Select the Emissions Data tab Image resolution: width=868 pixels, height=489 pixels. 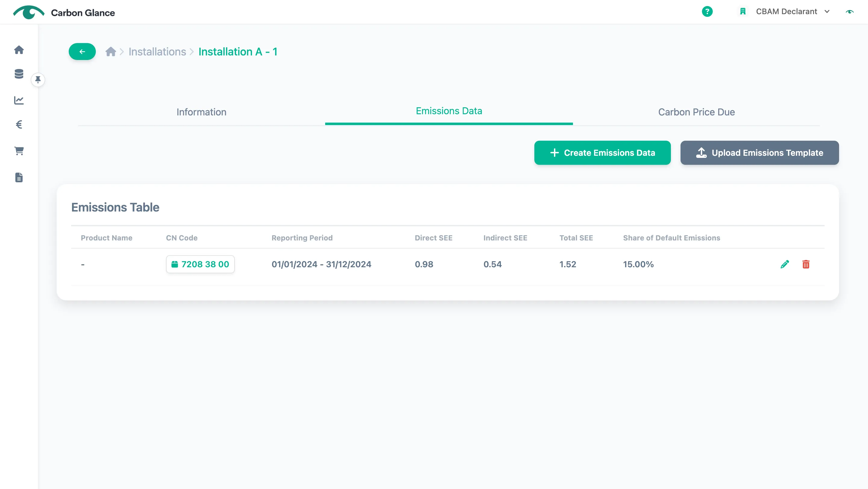pyautogui.click(x=449, y=111)
